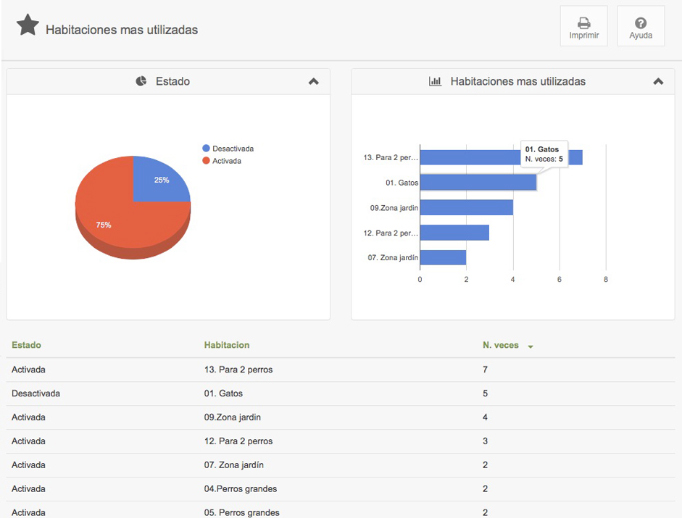Toggle sort arrow next to N. veces
Viewport: 682px width, 518px height.
point(530,346)
